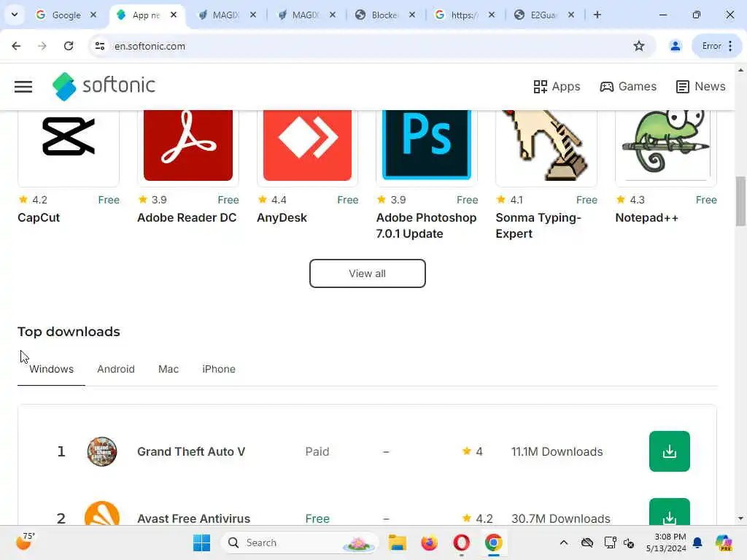
Task: Open the AnyDesk title link
Action: 282,217
